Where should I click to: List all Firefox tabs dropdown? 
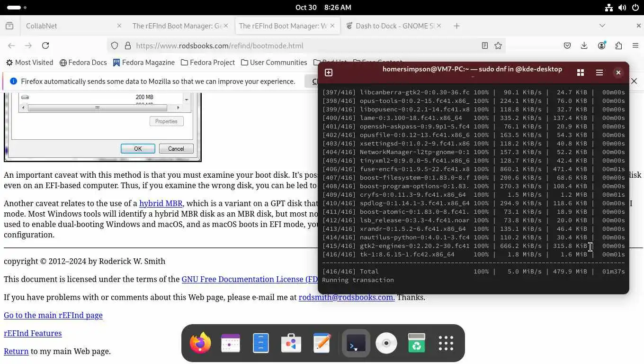coord(602,26)
